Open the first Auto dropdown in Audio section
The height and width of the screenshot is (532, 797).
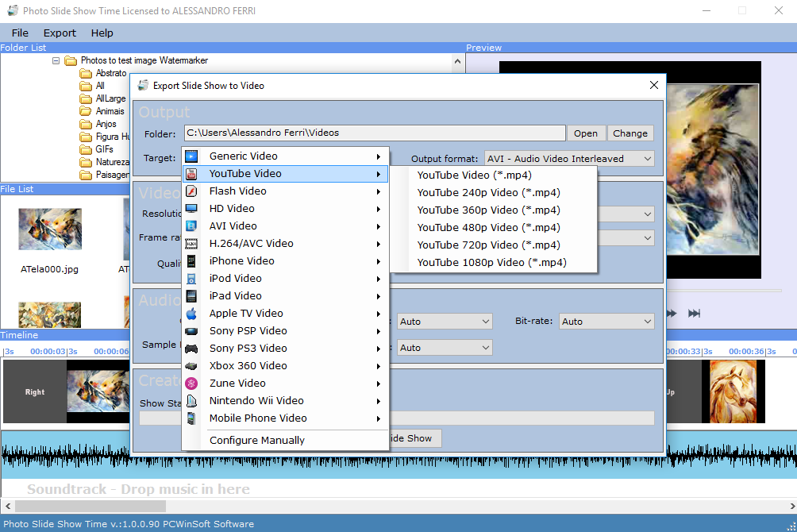point(445,322)
